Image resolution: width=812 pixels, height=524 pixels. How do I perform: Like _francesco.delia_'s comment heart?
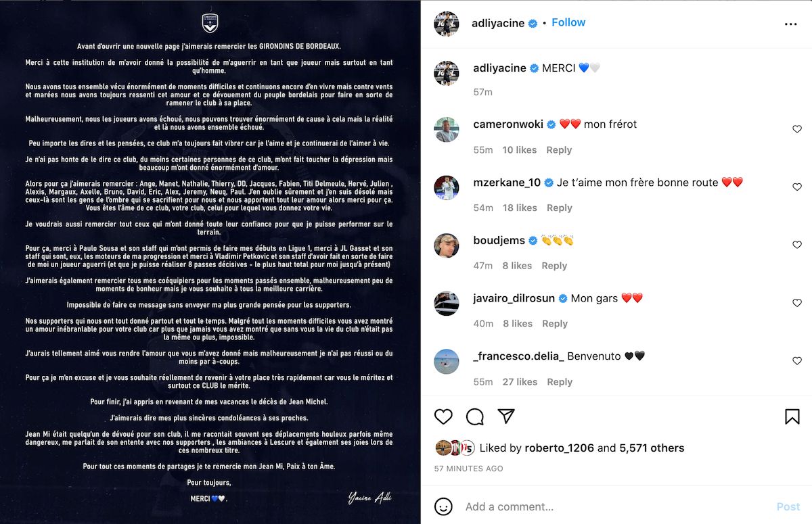click(797, 362)
